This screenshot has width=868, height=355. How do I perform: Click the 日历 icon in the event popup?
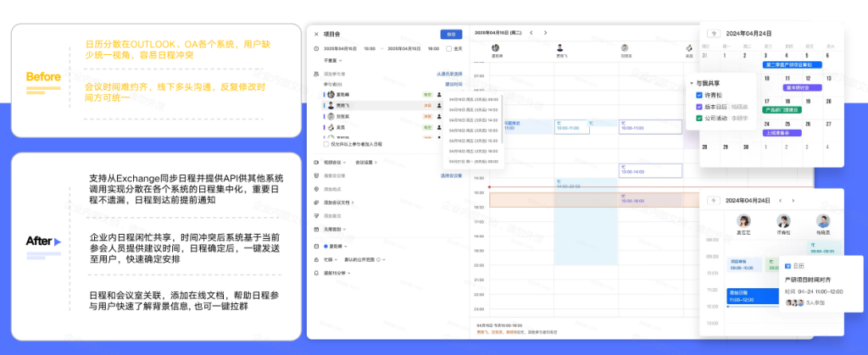(788, 267)
